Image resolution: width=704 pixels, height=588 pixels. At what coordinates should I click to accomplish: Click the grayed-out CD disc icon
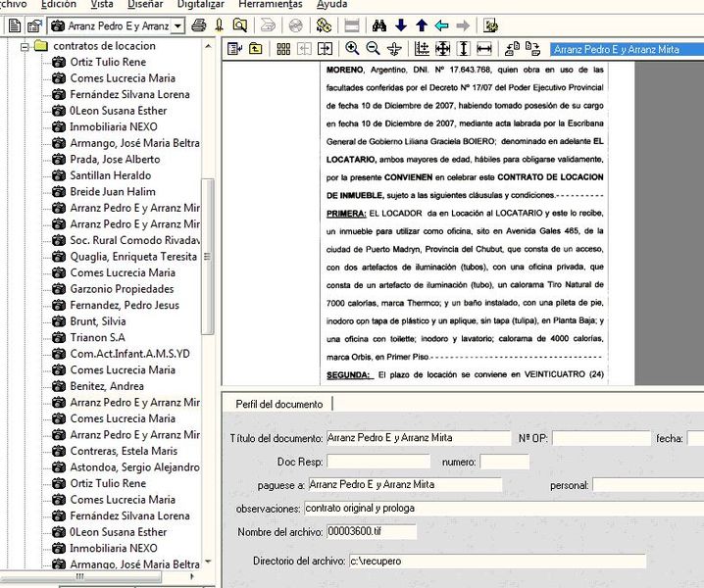(296, 25)
